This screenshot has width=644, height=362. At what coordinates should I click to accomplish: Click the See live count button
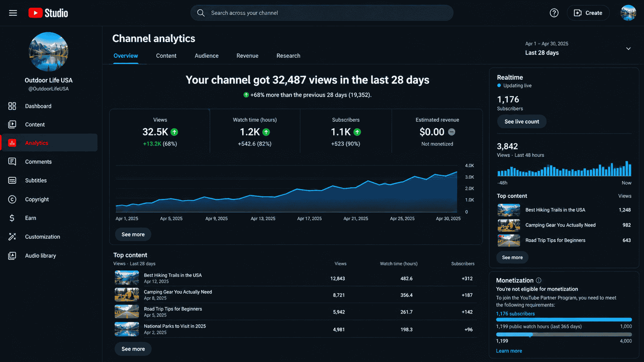click(x=522, y=122)
